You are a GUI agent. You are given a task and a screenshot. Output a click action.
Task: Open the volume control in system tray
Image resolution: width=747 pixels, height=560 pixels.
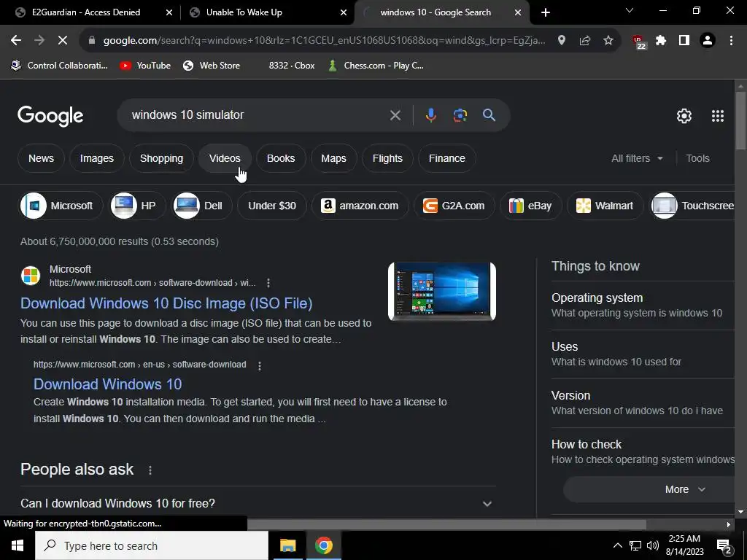[653, 545]
